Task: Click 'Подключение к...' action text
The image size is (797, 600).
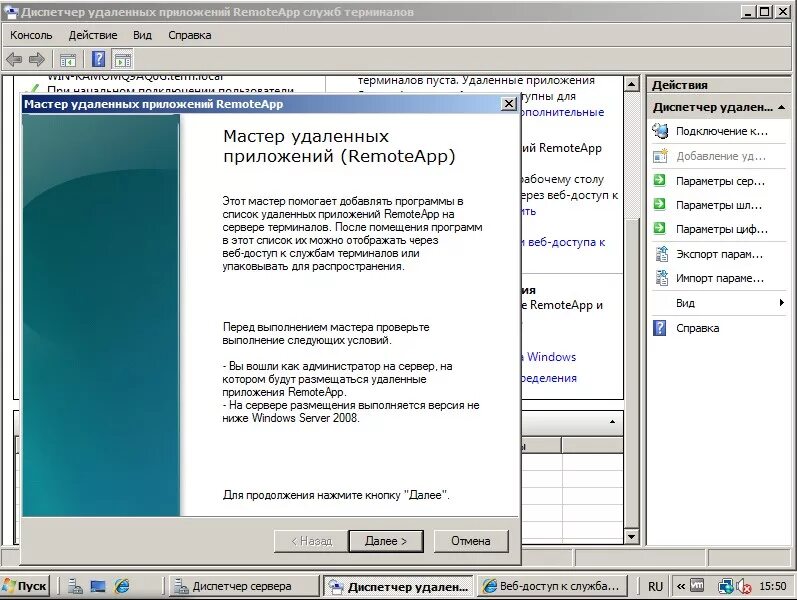Action: click(x=722, y=131)
